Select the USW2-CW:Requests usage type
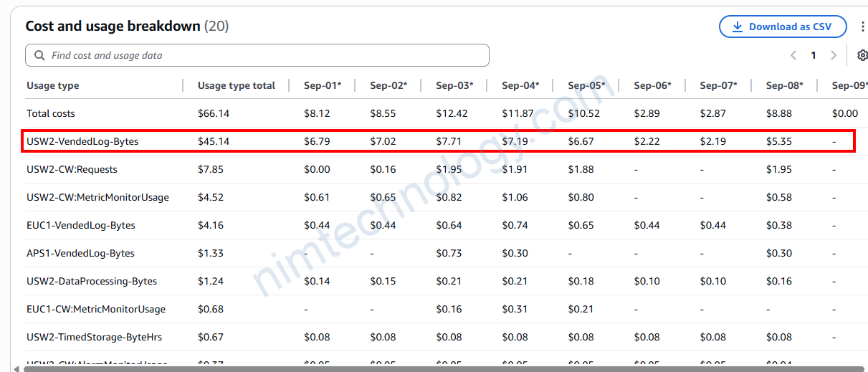Image resolution: width=868 pixels, height=372 pixels. (x=72, y=169)
